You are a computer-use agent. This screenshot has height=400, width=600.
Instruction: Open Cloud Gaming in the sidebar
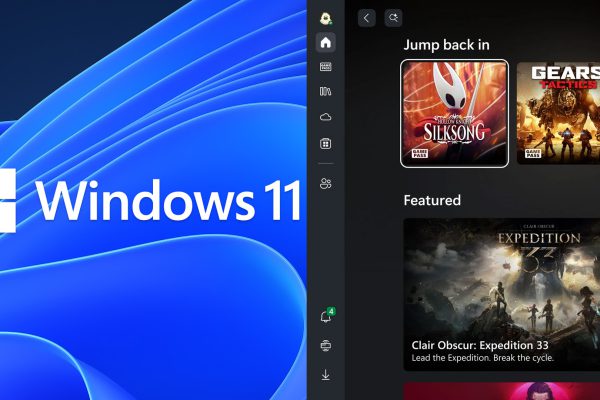point(325,117)
